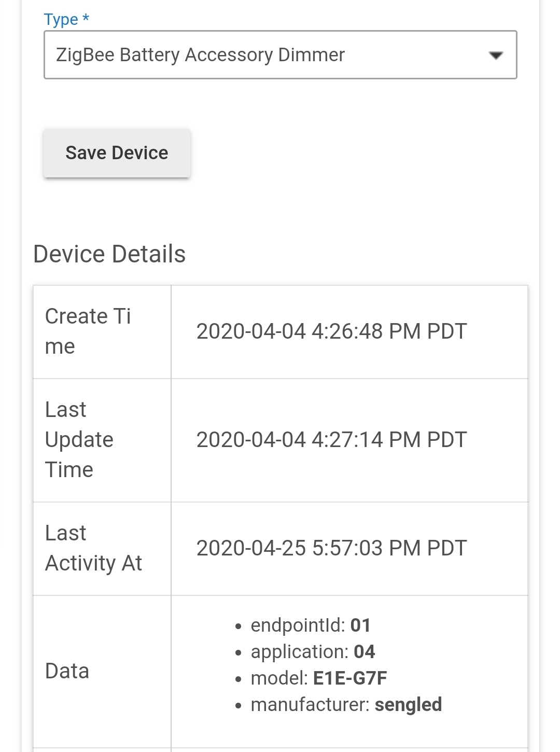Open the Type dropdown arrow

point(496,55)
